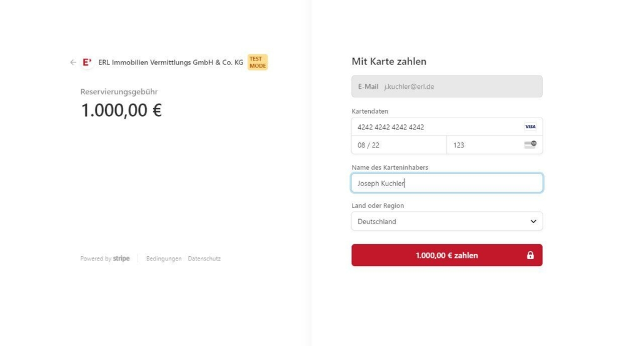The image size is (644, 346).
Task: Click the 1.000,00 € zahlen button
Action: (447, 255)
